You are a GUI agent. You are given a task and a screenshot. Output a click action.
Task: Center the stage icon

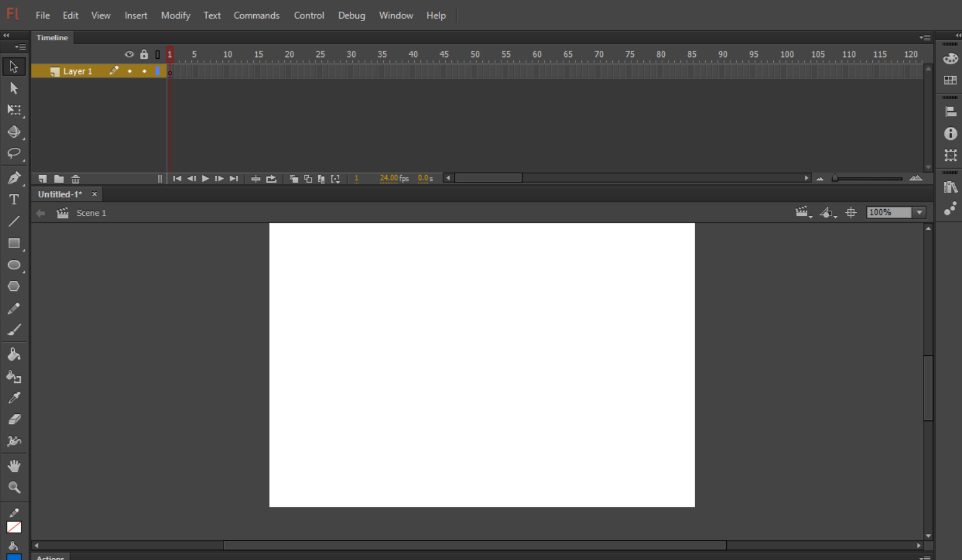tap(851, 213)
